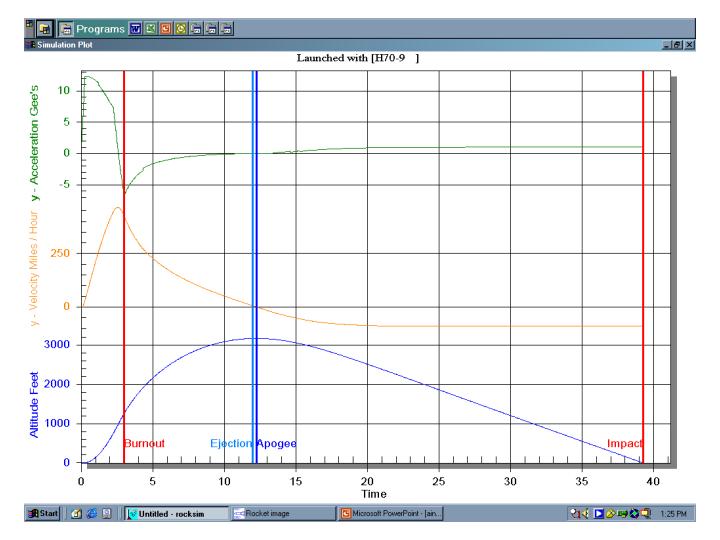Click the 'Altitude Feet' axis label
This screenshot has width=720, height=540.
click(x=34, y=405)
